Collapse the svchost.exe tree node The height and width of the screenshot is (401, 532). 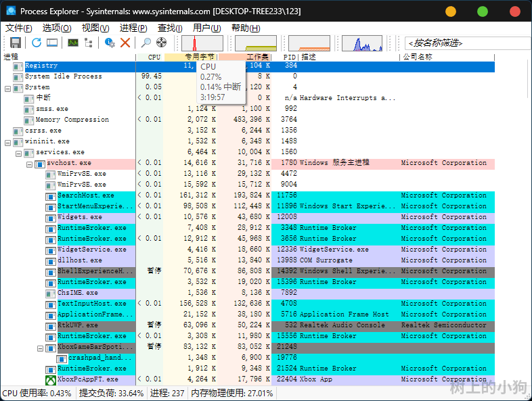pyautogui.click(x=29, y=164)
